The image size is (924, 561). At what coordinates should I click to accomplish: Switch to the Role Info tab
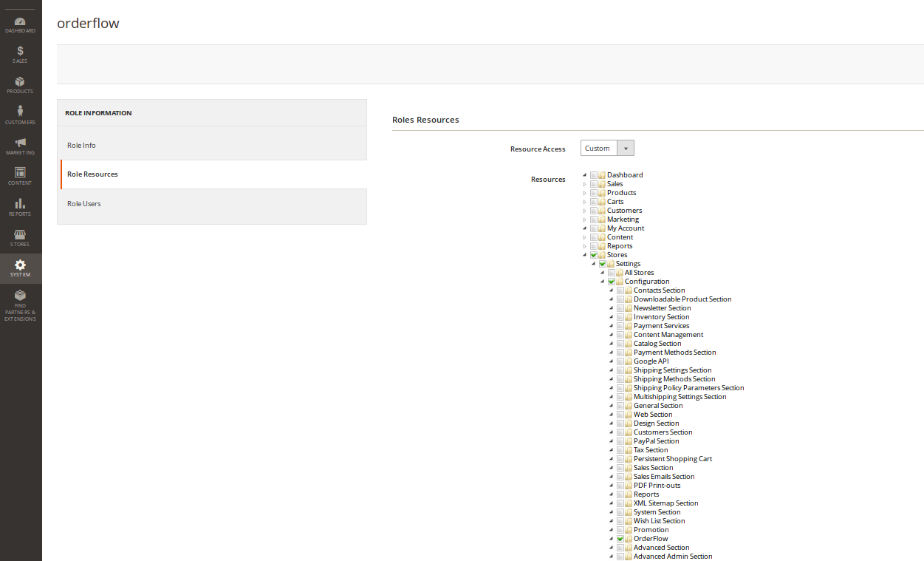[81, 146]
